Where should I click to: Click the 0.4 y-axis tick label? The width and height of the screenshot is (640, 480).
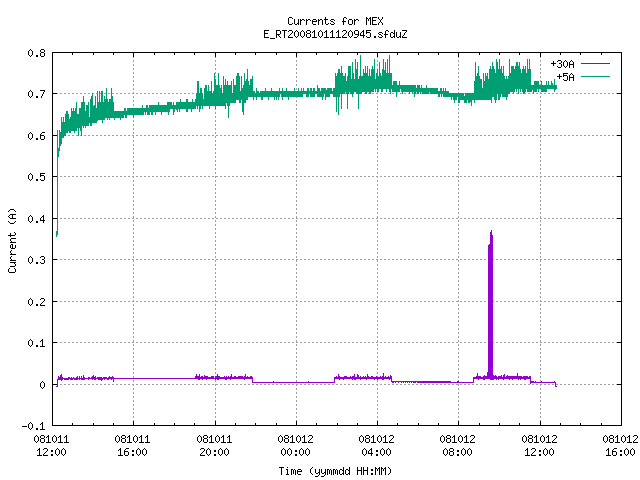tap(37, 219)
